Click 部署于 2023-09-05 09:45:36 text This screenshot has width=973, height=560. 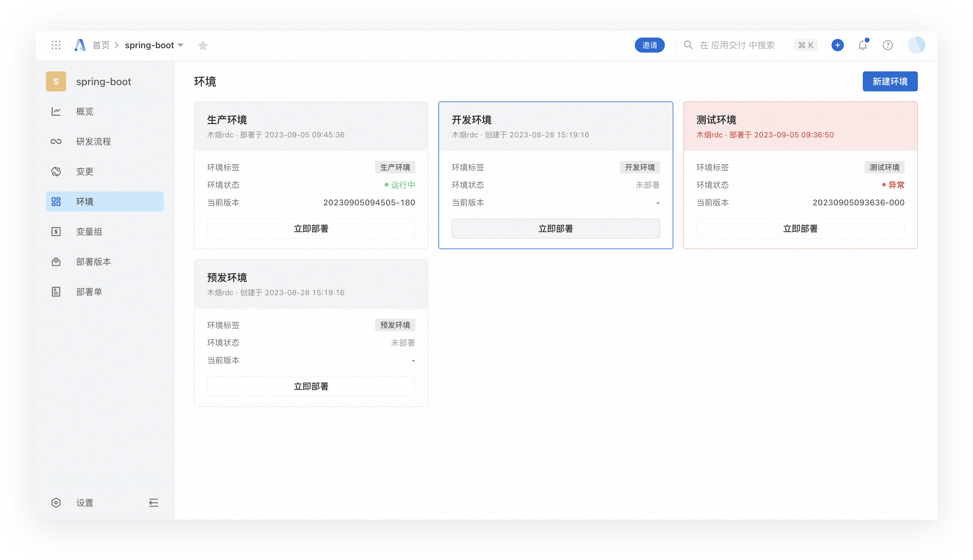[x=292, y=135]
